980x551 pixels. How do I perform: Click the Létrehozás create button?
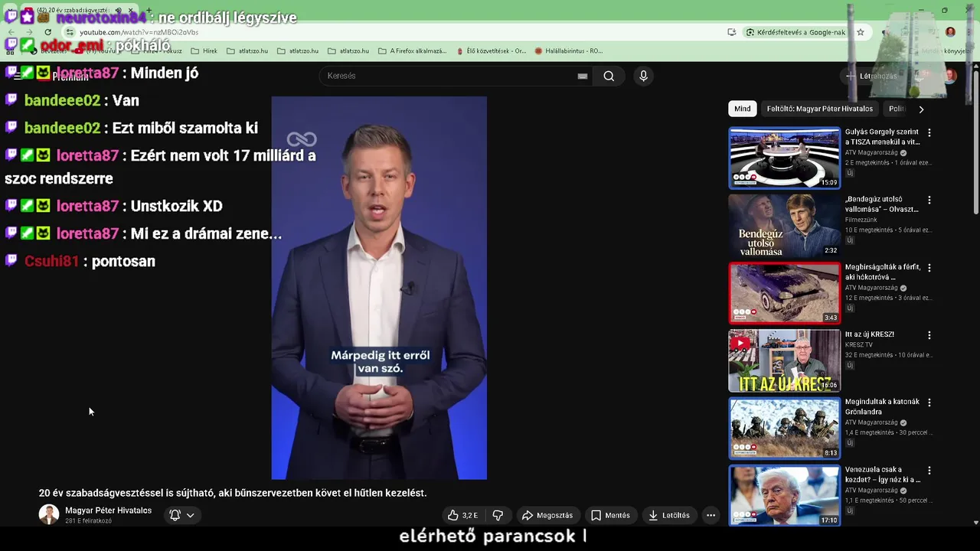click(871, 76)
